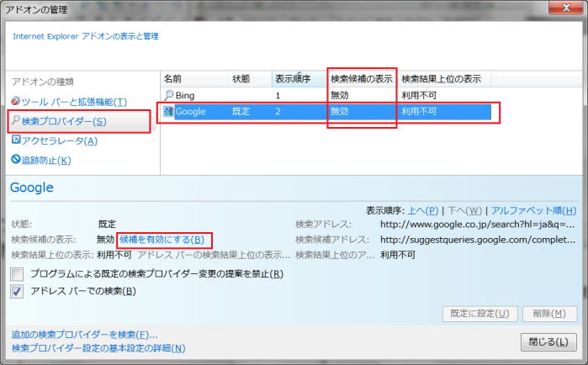Click Bing's display order value 1
Screen dimensions: 588x365
click(278, 96)
